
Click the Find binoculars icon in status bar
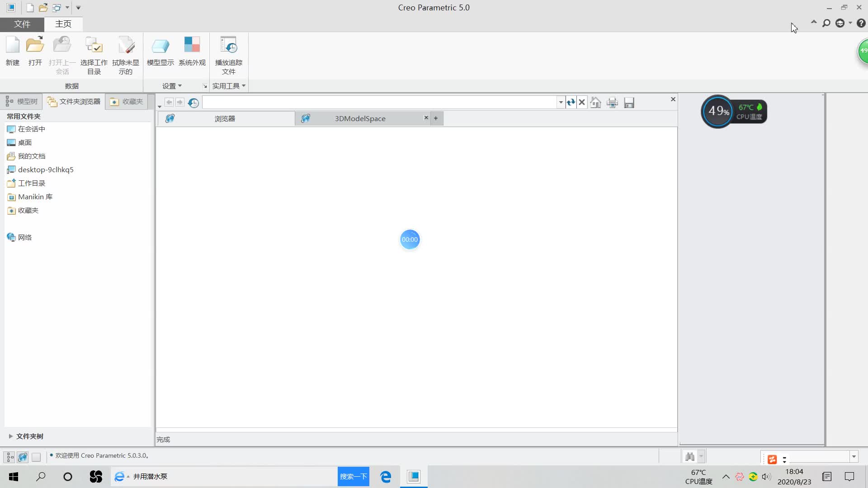click(689, 457)
